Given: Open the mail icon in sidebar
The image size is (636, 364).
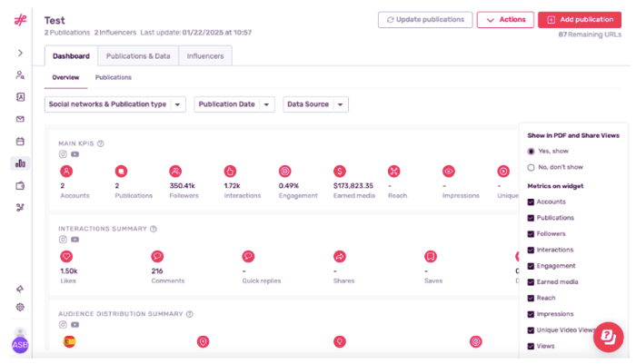Looking at the screenshot, I should point(20,119).
